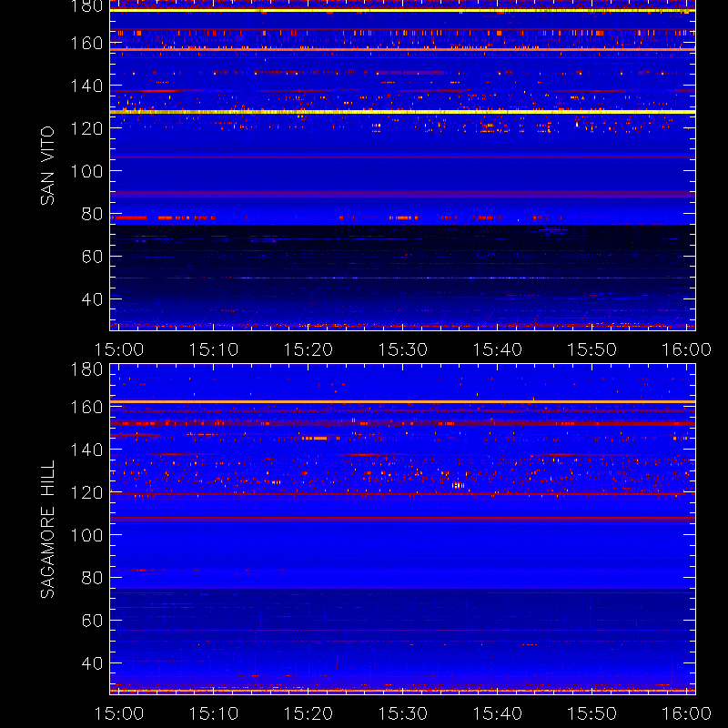Select the 160 tick label in San Vito plot
Image resolution: width=728 pixels, height=728 pixels.
click(x=86, y=43)
